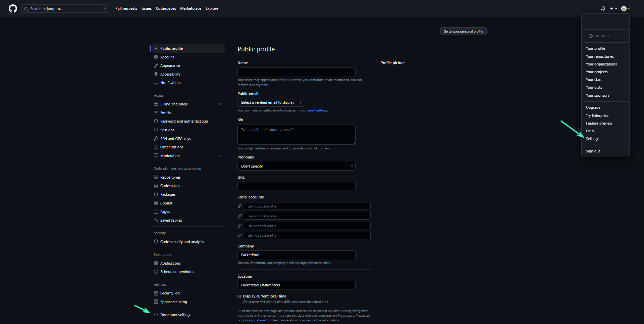This screenshot has height=324, width=644.
Task: Click the Company input field
Action: (296, 254)
